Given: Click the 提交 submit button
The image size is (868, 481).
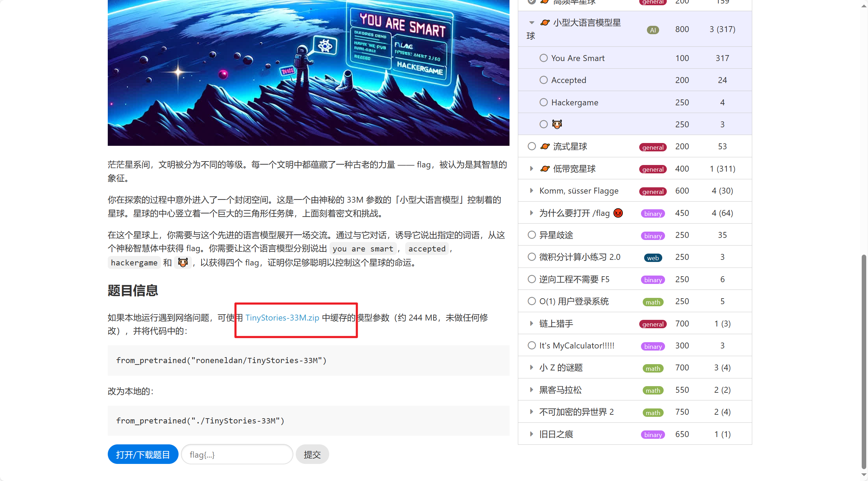Looking at the screenshot, I should tap(312, 454).
